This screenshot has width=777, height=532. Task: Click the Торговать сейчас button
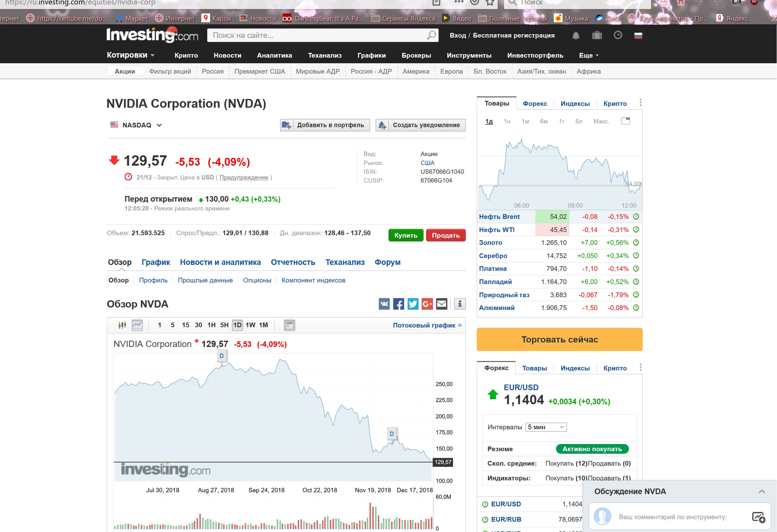pos(559,339)
